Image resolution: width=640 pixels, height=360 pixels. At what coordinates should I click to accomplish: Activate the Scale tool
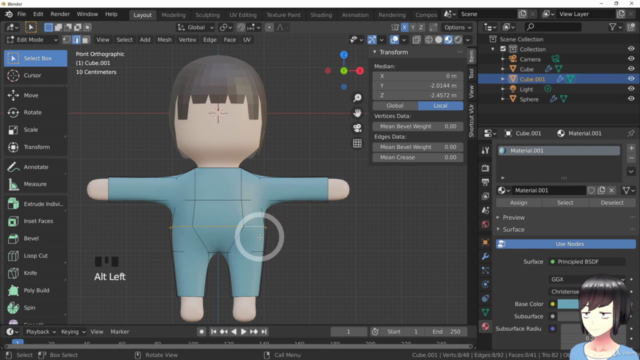(36, 130)
